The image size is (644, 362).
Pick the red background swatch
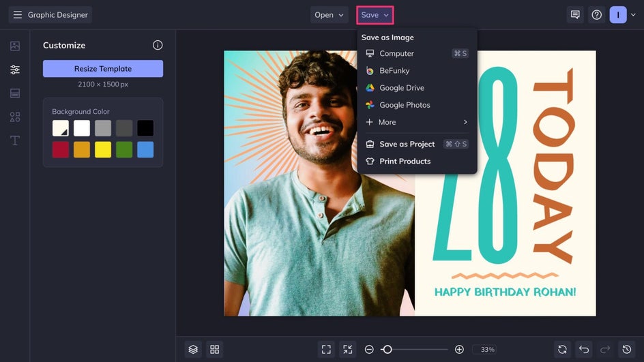click(60, 150)
